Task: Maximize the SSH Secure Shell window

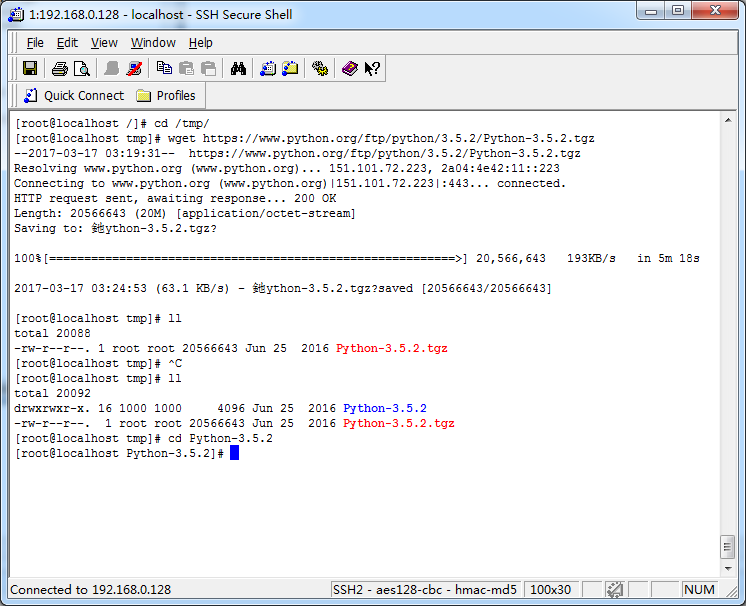Action: click(x=678, y=10)
